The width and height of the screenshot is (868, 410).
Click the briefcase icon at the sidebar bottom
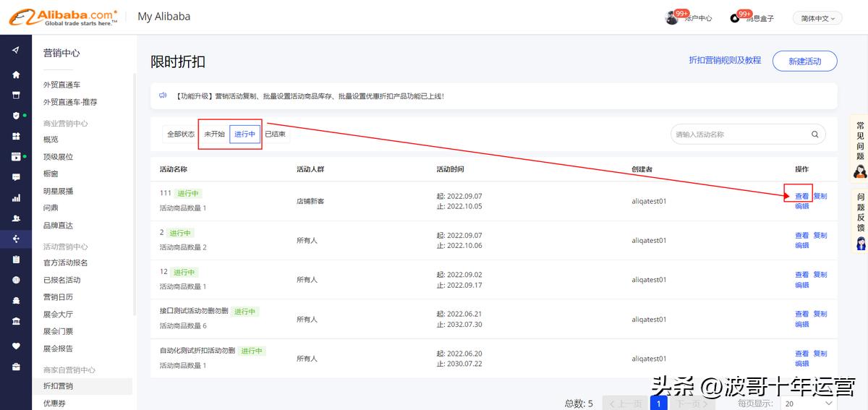pos(16,367)
